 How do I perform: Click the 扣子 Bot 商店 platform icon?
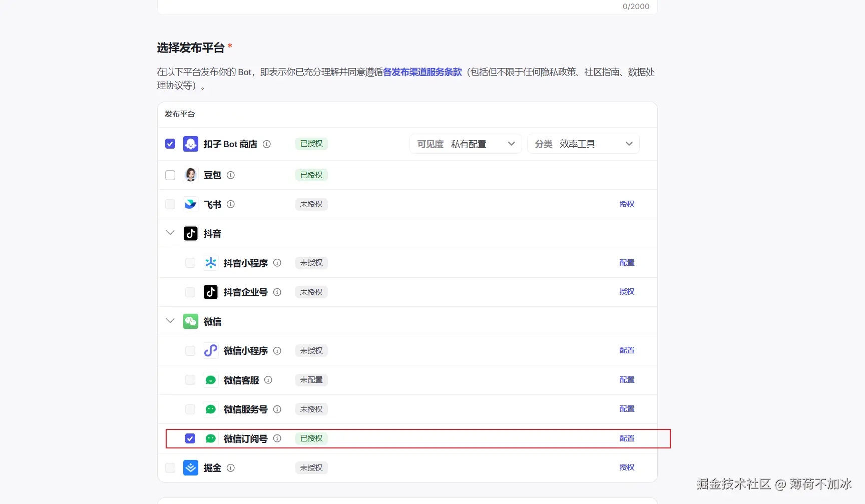tap(191, 144)
